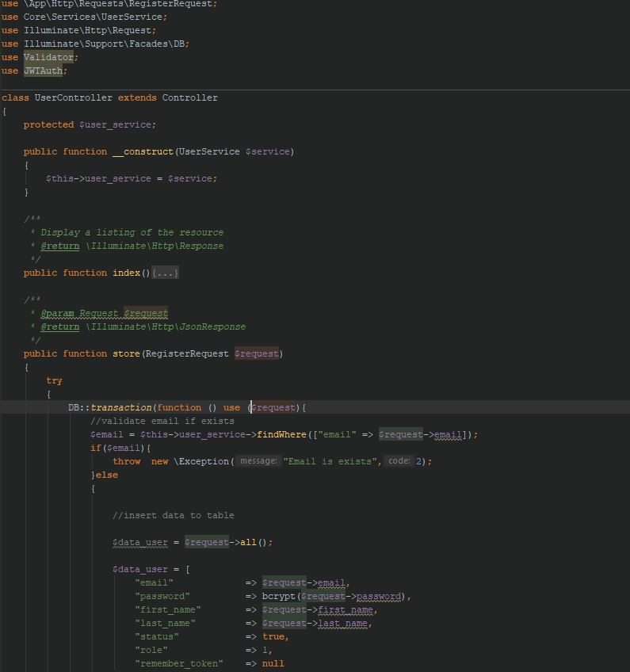This screenshot has width=630, height=672.
Task: Click the "email" array key in $data_user
Action: coord(154,583)
